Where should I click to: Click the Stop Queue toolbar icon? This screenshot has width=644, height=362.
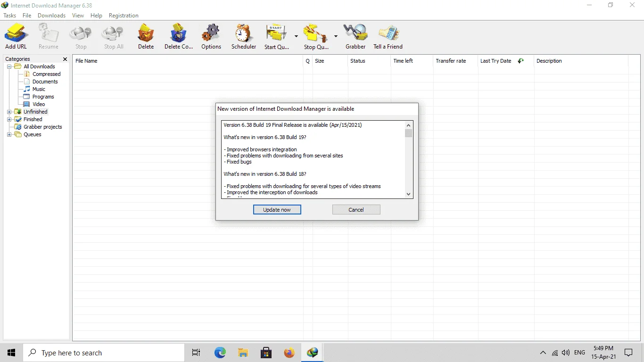tap(316, 36)
